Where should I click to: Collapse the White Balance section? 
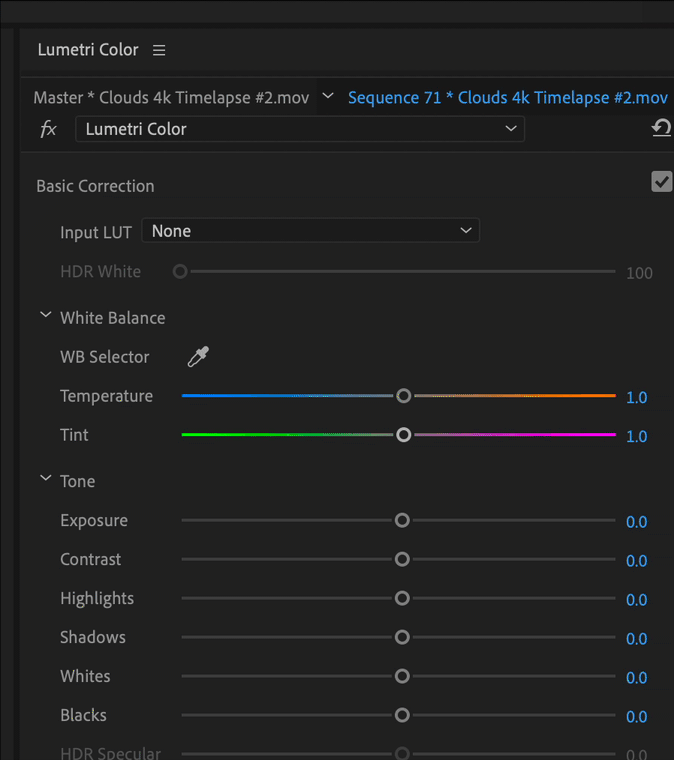[x=45, y=316]
